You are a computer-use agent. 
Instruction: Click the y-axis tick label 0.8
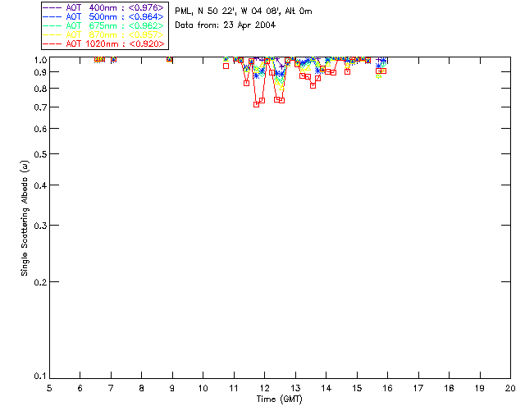(40, 89)
